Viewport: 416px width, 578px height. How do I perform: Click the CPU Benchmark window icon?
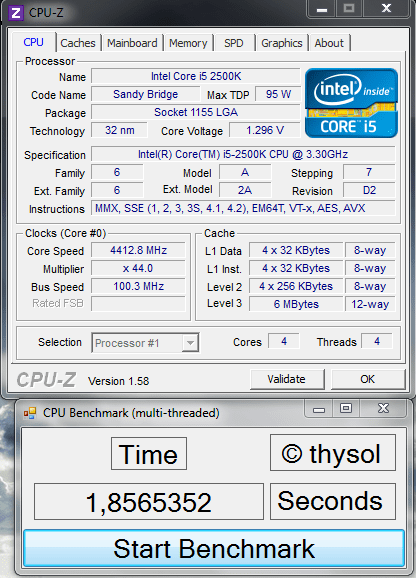[30, 413]
